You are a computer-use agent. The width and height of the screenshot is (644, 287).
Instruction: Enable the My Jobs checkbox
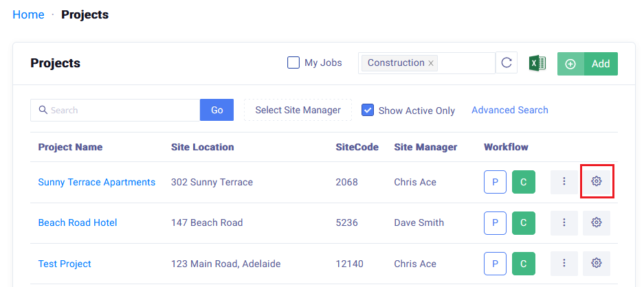(x=293, y=63)
